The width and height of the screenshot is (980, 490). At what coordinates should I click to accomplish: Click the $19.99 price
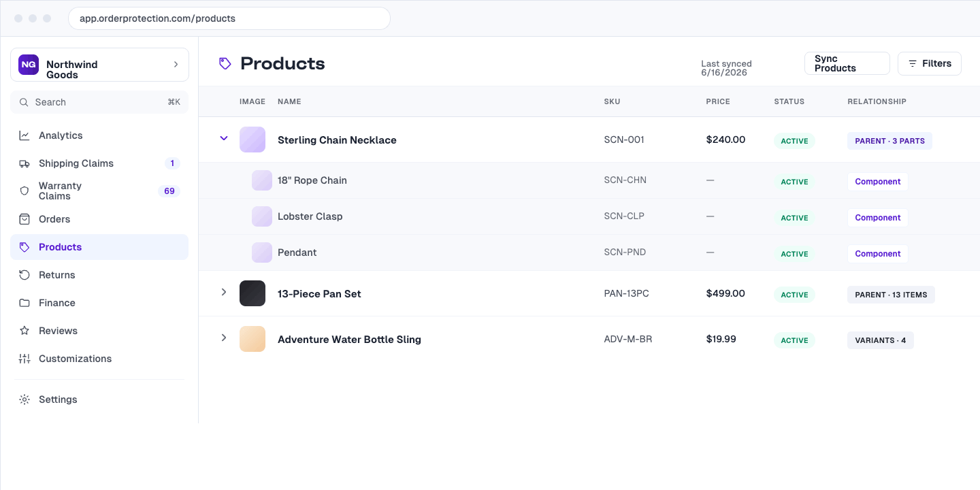pyautogui.click(x=721, y=339)
